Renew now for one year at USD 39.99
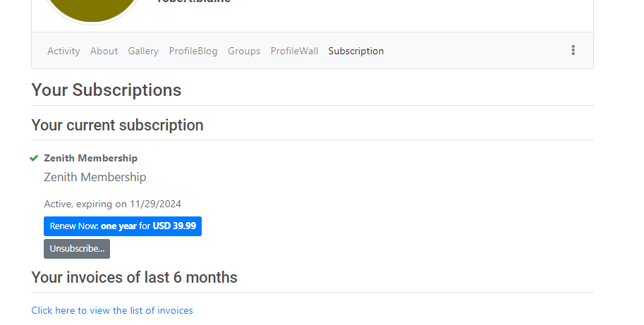644x325 pixels. [123, 226]
